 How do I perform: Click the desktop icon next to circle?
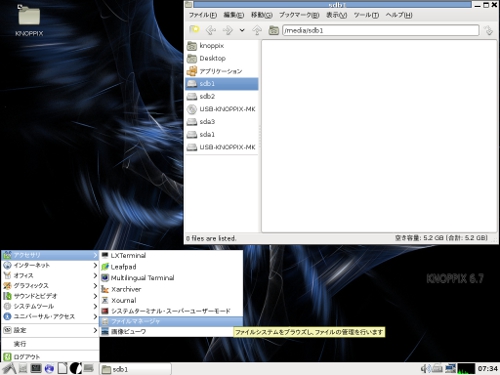pos(88,368)
